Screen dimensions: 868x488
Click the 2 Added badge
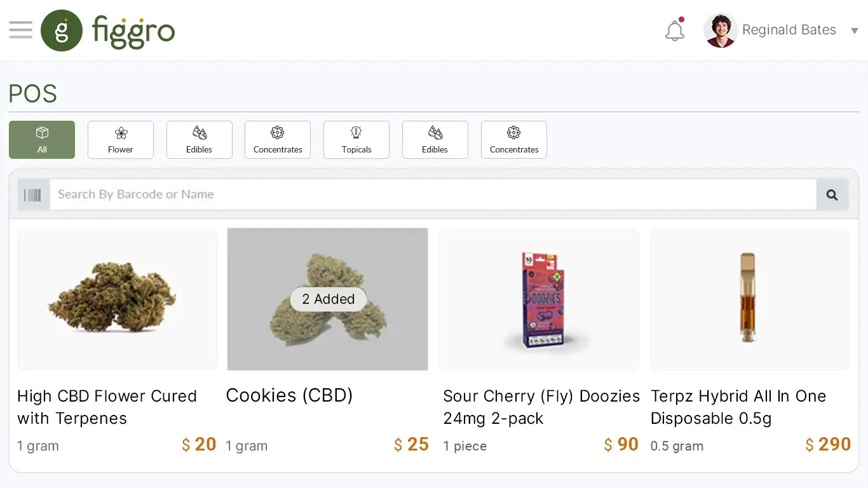[328, 299]
